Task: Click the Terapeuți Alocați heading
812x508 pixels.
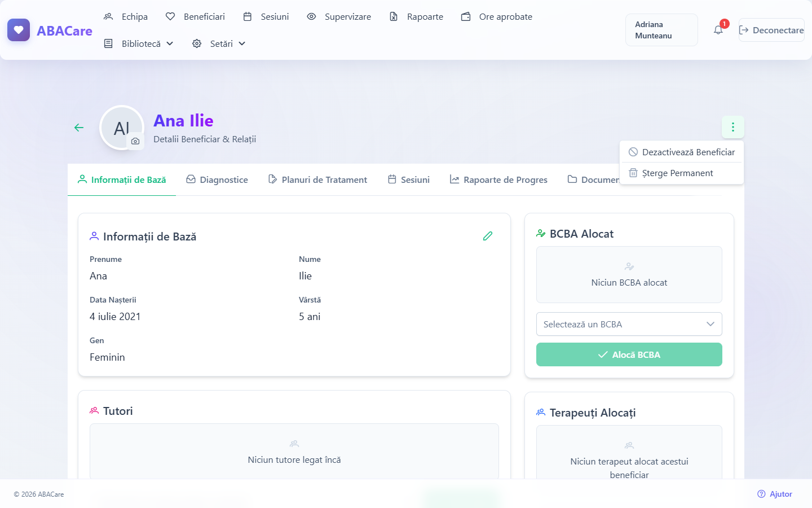Action: (x=593, y=413)
